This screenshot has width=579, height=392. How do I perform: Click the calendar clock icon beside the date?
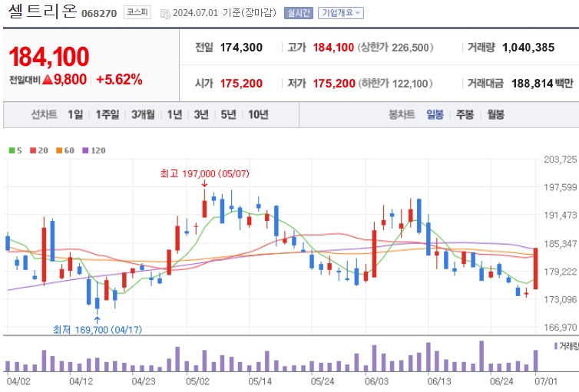pyautogui.click(x=165, y=14)
